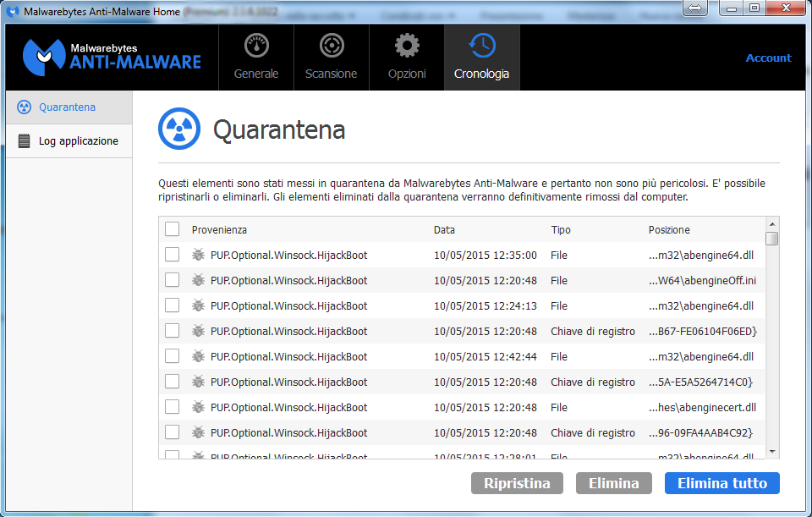812x517 pixels.
Task: Check the box for the 12:35:00 entry
Action: click(x=172, y=255)
